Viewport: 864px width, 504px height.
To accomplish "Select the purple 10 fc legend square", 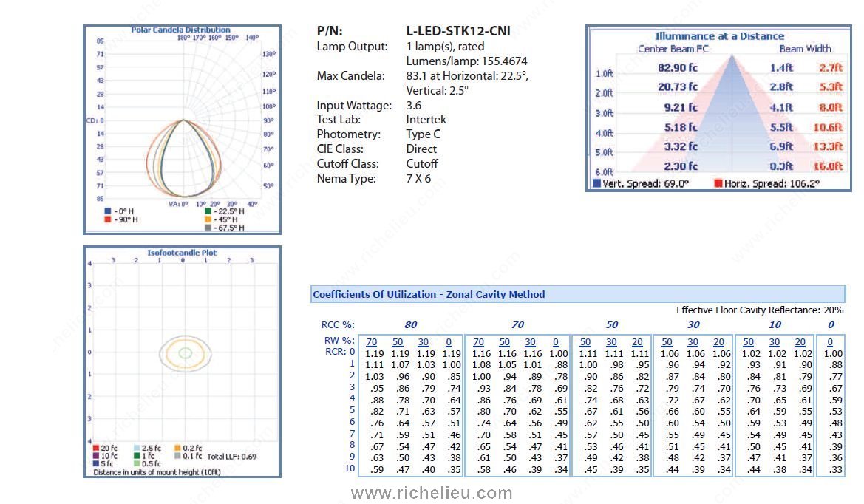I will [x=96, y=457].
